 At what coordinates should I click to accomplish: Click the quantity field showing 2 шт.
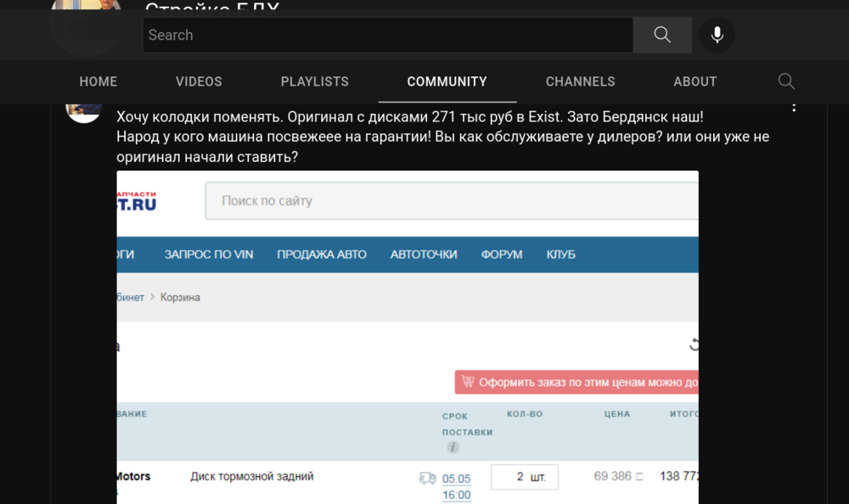pyautogui.click(x=525, y=477)
